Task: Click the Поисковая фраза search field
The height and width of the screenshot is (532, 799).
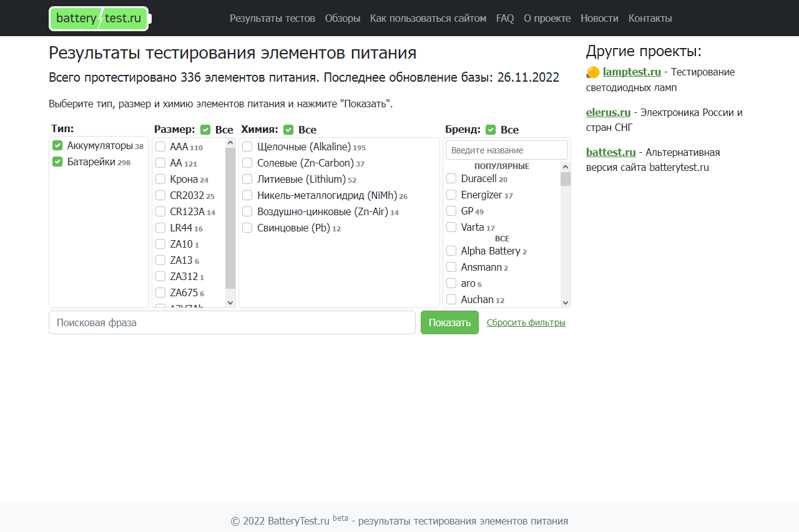Action: [232, 322]
